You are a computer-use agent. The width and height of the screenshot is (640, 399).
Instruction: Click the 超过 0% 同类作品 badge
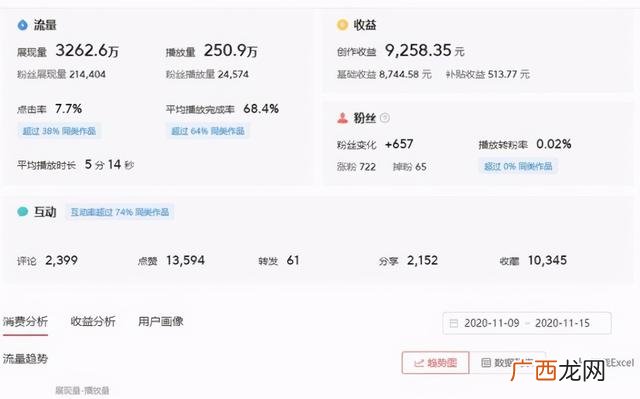point(518,166)
